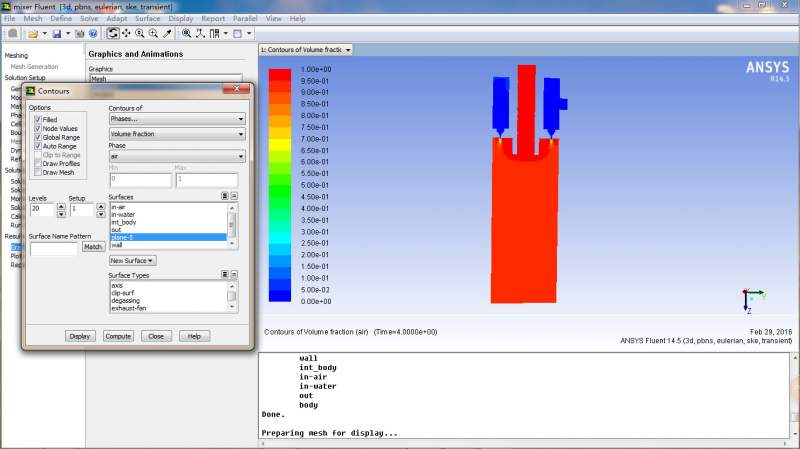Close the Contours dialog with X
800x449 pixels.
pos(237,89)
